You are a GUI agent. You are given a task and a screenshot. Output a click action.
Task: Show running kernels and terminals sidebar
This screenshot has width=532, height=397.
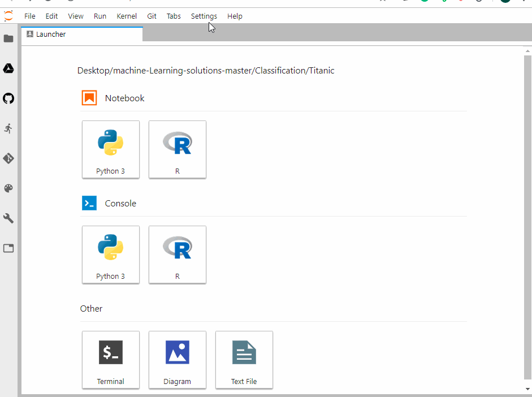click(8, 128)
